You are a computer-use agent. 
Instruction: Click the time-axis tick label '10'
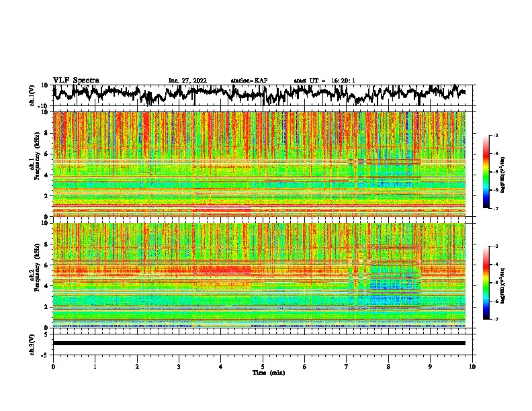point(472,366)
